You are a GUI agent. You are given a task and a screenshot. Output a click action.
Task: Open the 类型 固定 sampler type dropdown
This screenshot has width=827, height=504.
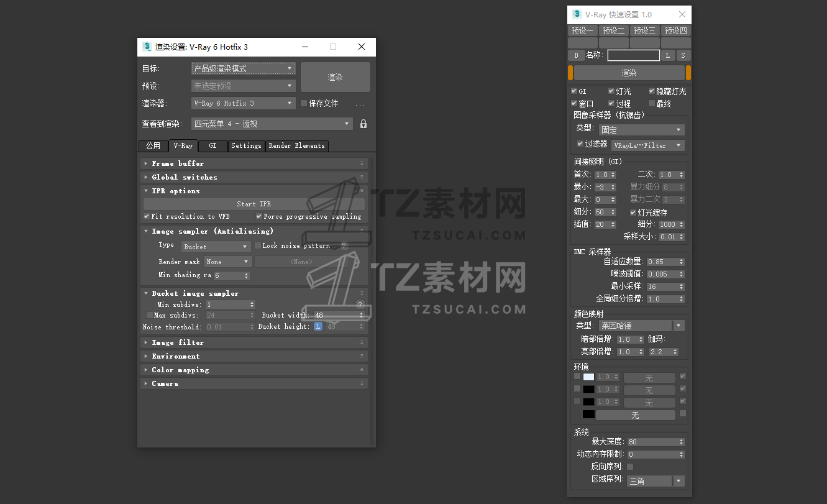click(x=642, y=130)
